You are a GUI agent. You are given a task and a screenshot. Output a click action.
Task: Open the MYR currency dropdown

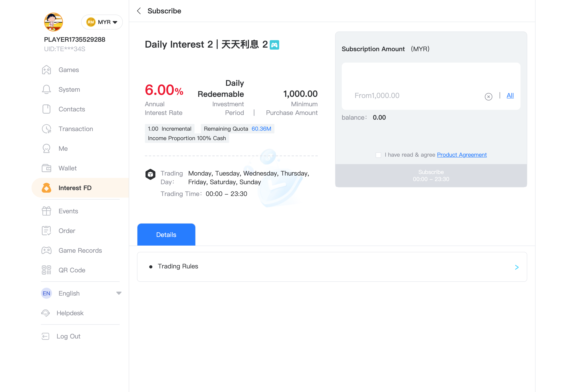[102, 22]
